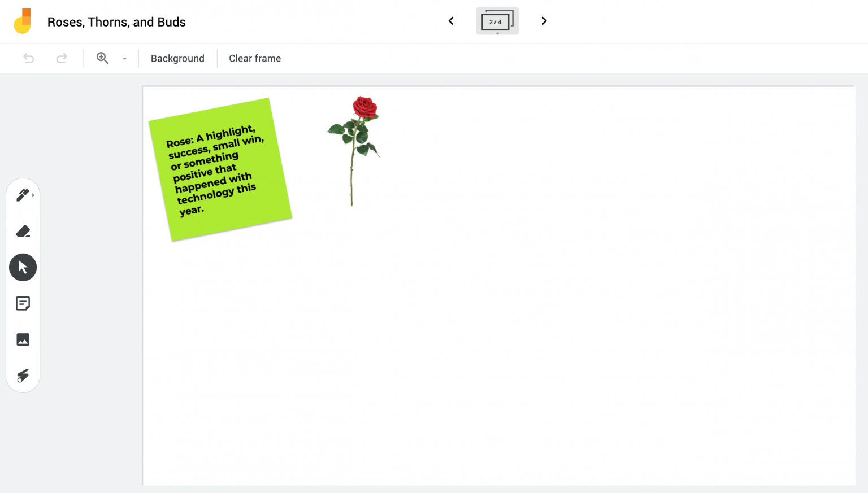This screenshot has height=493, width=868.
Task: Click the Background button
Action: tap(177, 58)
